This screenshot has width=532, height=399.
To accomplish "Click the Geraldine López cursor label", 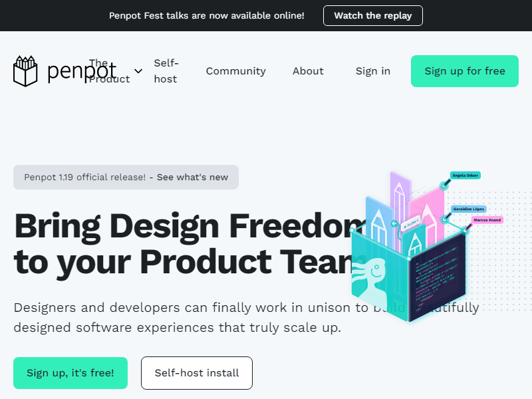I will (469, 209).
